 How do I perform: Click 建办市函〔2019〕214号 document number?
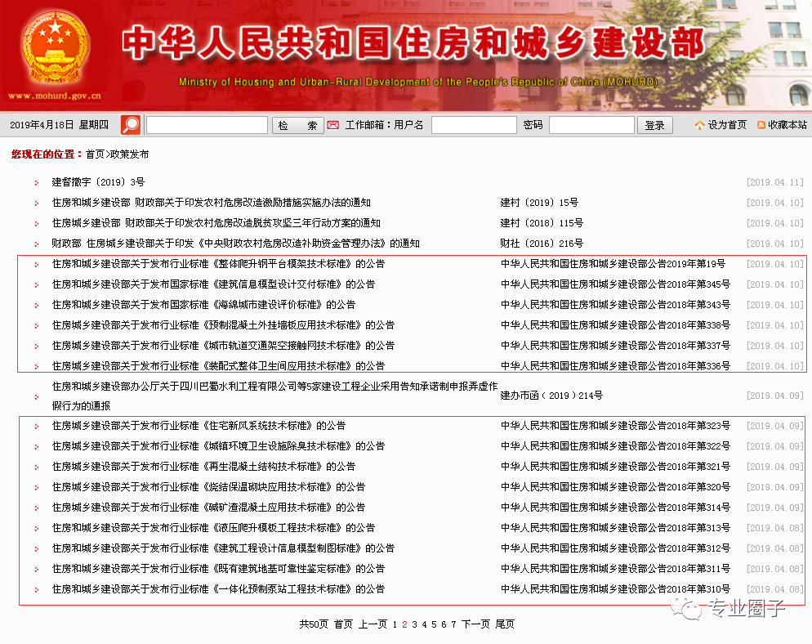tap(551, 396)
